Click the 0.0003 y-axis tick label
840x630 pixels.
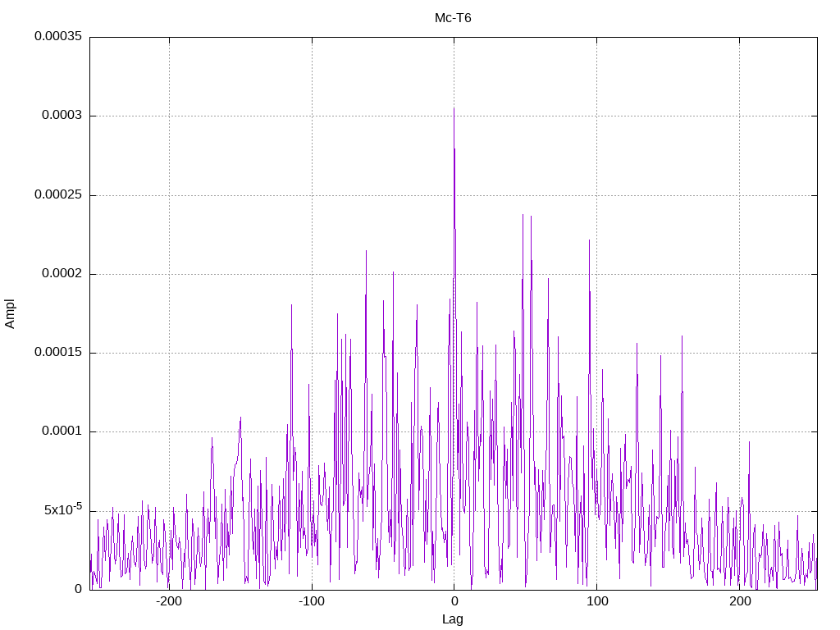pos(62,115)
